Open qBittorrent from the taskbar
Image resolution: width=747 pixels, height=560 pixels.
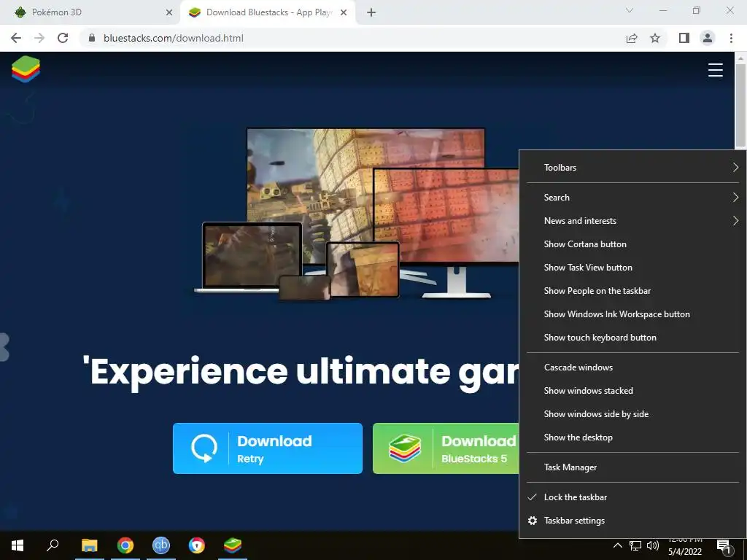coord(161,545)
